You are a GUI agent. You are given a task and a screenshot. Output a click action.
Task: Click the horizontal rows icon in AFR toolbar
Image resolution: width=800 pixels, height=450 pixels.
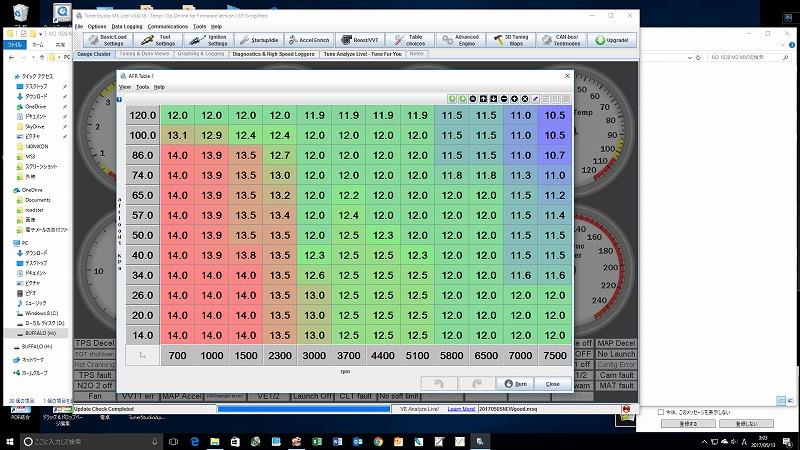pyautogui.click(x=546, y=98)
